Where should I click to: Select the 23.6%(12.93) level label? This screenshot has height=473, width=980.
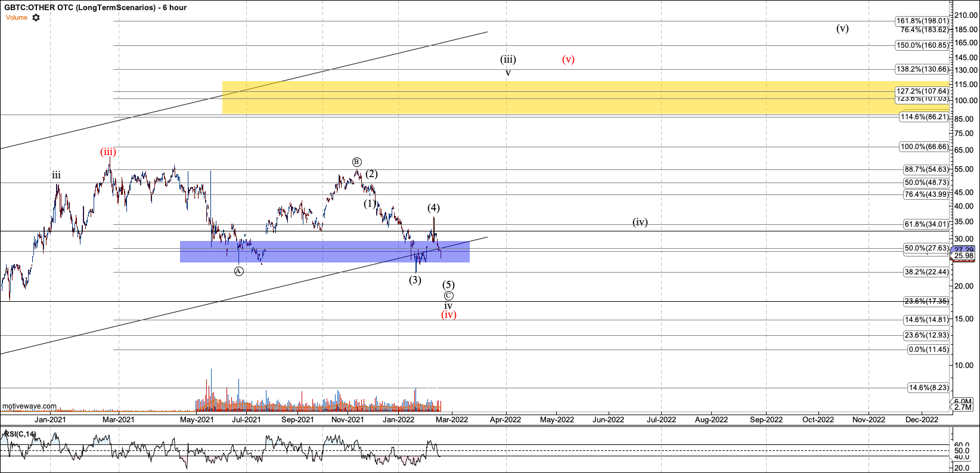coord(926,335)
